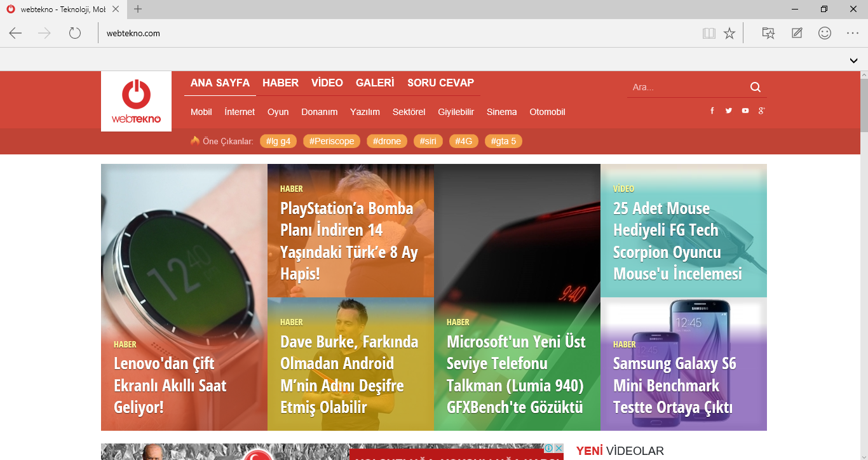
Task: Open the More actions ellipsis menu
Action: [x=853, y=33]
